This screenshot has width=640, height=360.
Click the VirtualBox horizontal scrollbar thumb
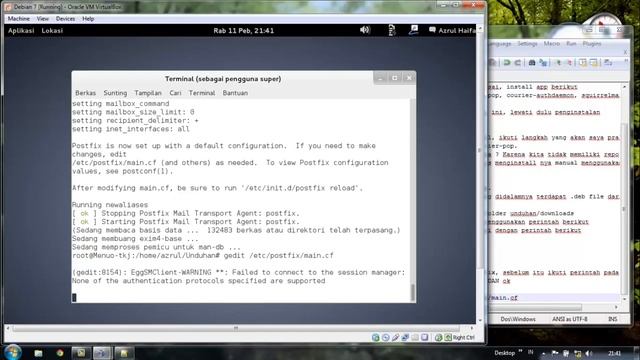pyautogui.click(x=236, y=328)
